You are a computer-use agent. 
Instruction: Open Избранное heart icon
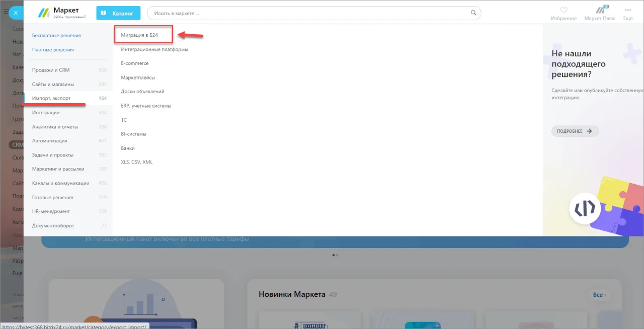tap(563, 10)
